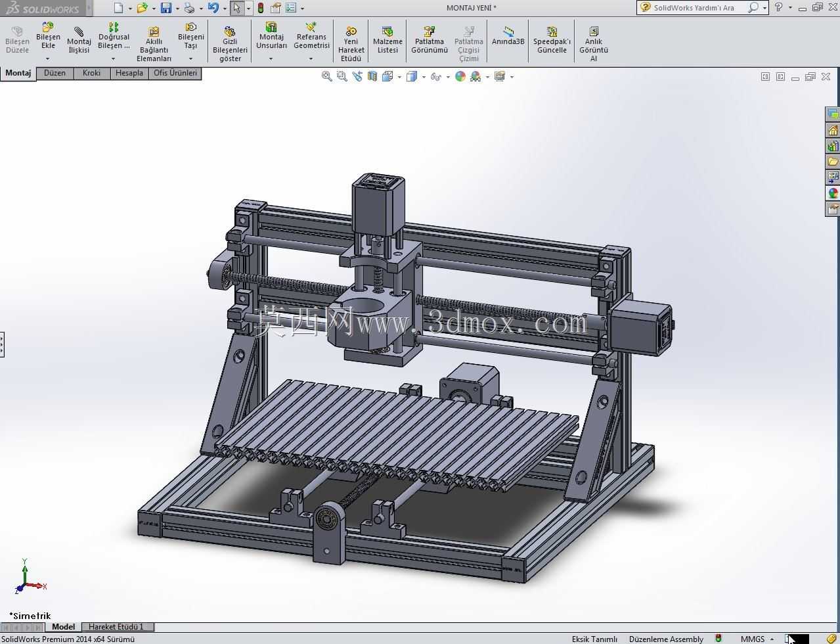The width and height of the screenshot is (840, 644).
Task: Open Display Style dropdown arrow
Action: [x=424, y=77]
